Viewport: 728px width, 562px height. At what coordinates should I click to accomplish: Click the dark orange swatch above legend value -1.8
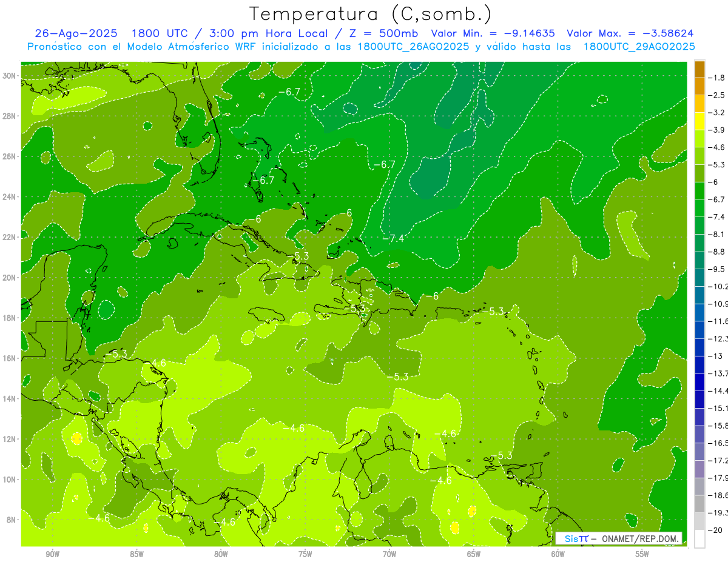tap(699, 69)
